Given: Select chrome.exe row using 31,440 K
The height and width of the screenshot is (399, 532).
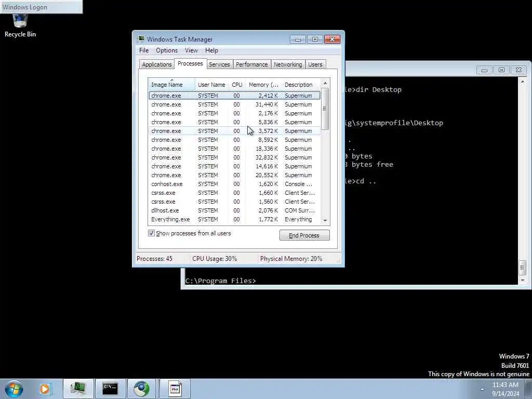Looking at the screenshot, I should pos(234,104).
